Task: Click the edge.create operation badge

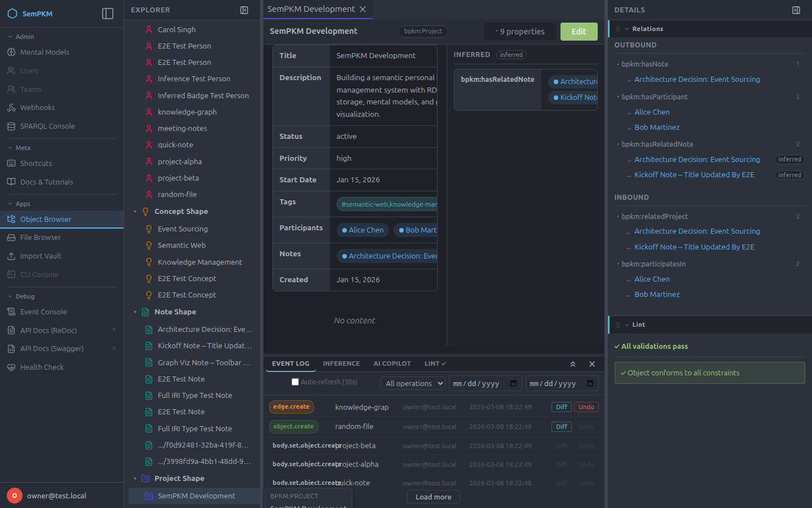Action: point(292,406)
